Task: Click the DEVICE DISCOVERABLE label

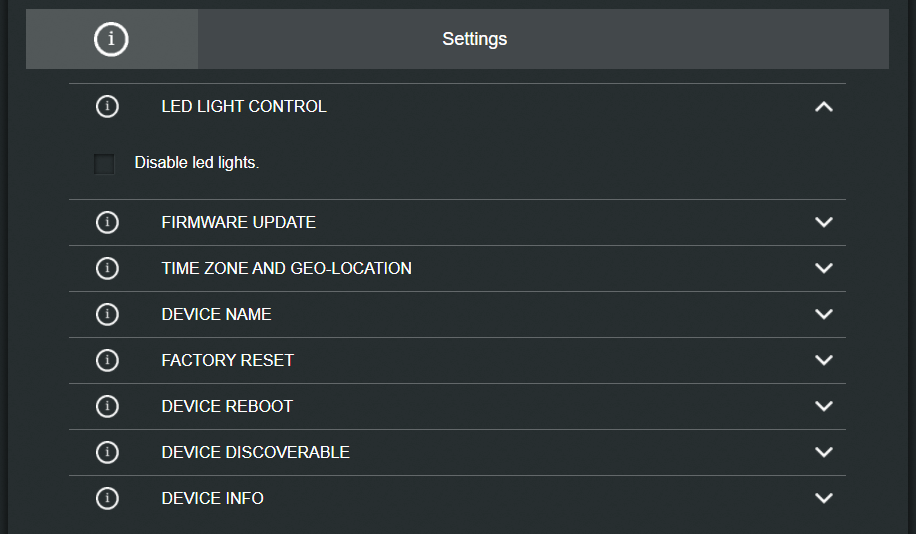Action: pyautogui.click(x=255, y=452)
